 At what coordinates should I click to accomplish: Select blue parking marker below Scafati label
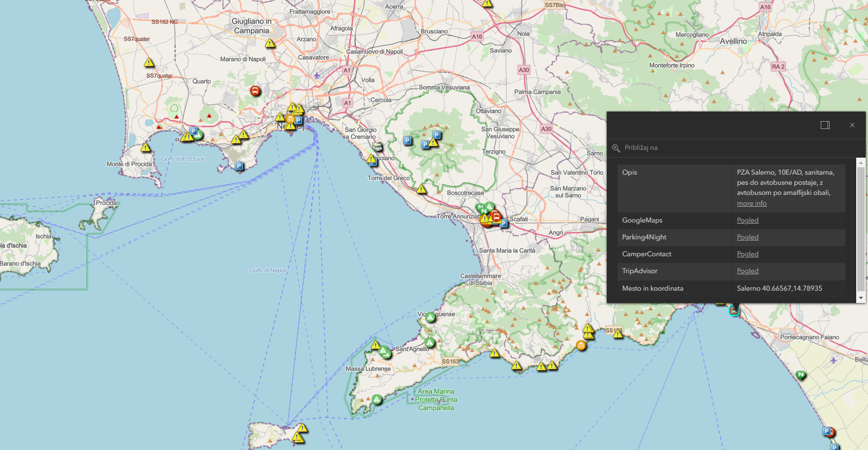[x=504, y=224]
